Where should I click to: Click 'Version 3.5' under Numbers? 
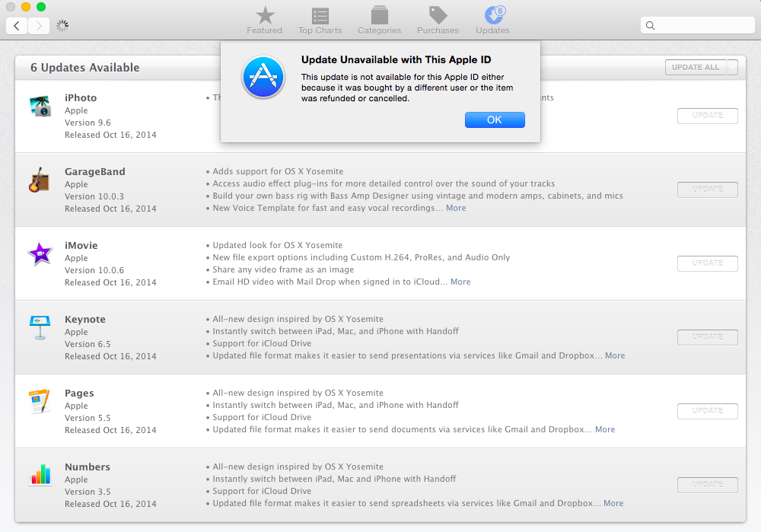pyautogui.click(x=88, y=491)
